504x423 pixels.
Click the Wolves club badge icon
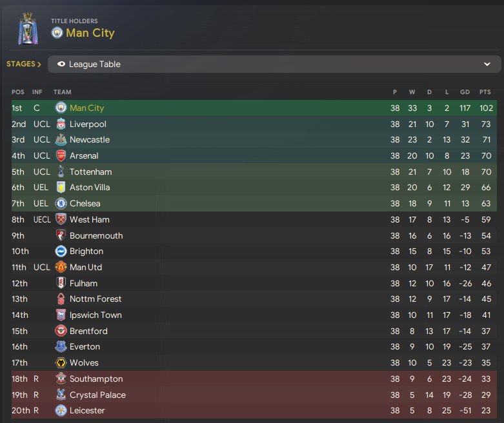61,362
